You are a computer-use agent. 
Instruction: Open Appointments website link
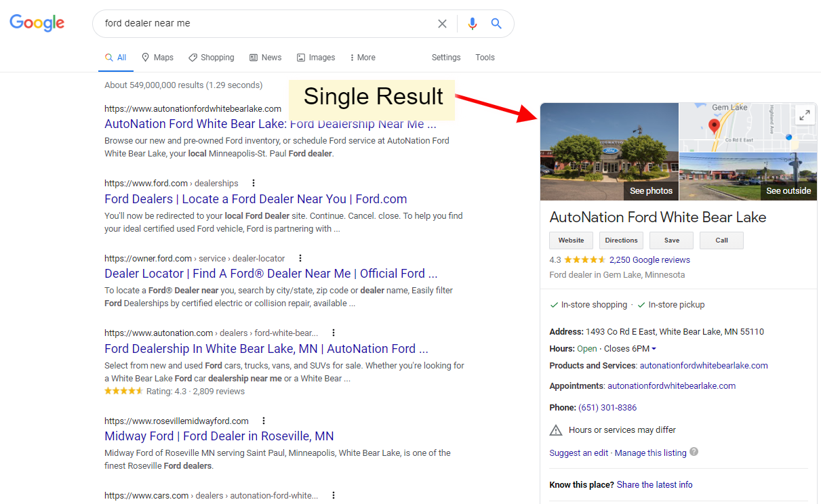[x=671, y=385]
